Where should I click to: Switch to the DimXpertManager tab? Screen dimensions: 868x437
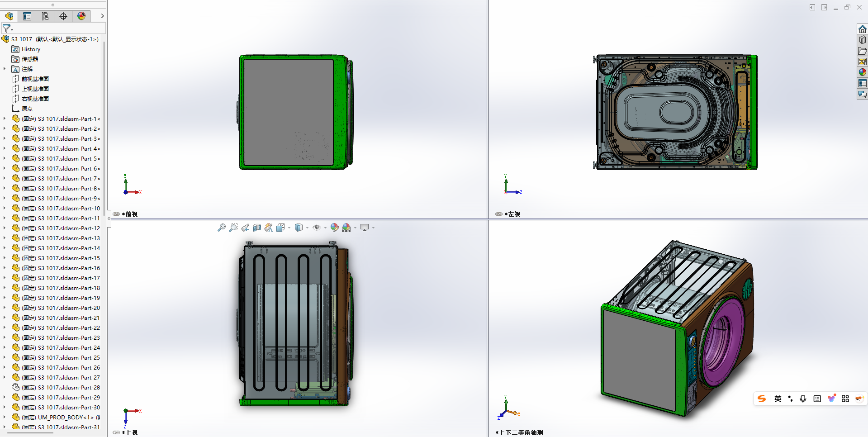pyautogui.click(x=63, y=16)
